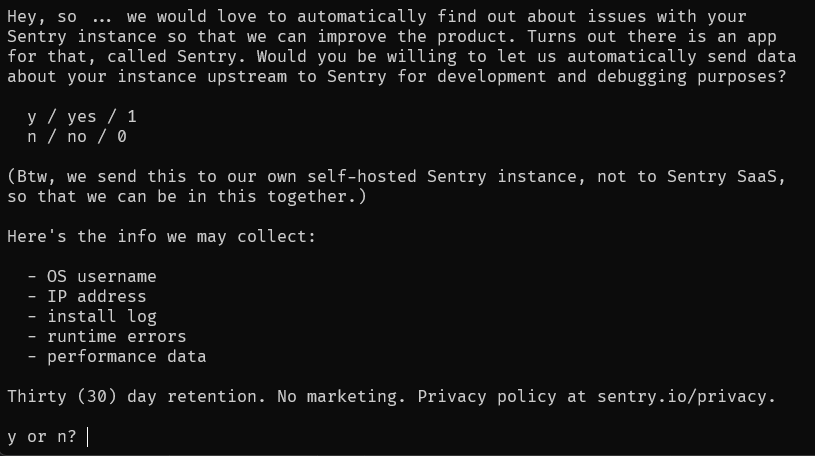Image resolution: width=815 pixels, height=456 pixels.
Task: Click the 'runtime errors' list entry
Action: pos(116,336)
